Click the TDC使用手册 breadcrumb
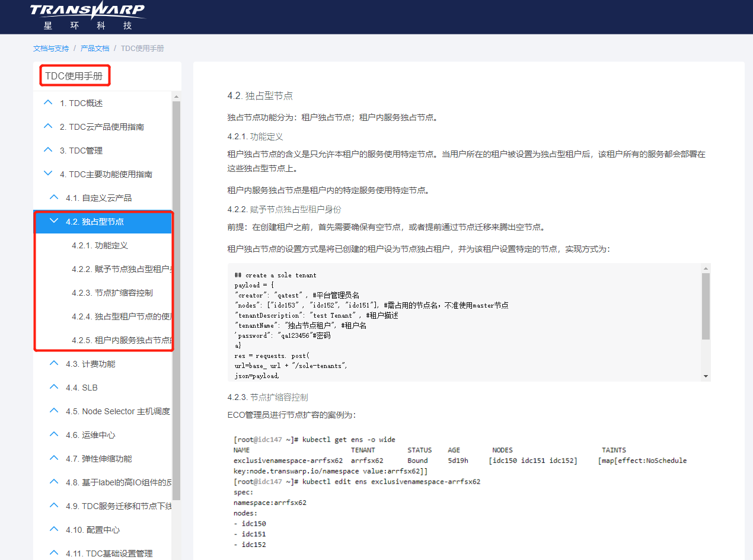The image size is (753, 560). (142, 49)
